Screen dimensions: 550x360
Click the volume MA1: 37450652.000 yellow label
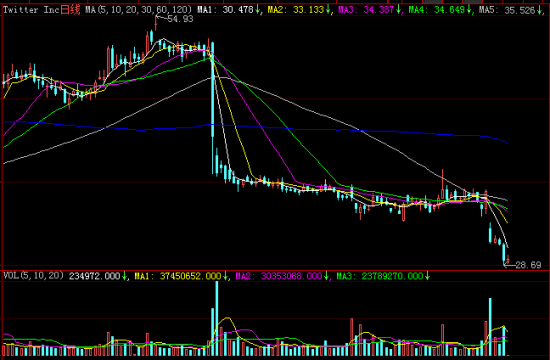(x=178, y=276)
